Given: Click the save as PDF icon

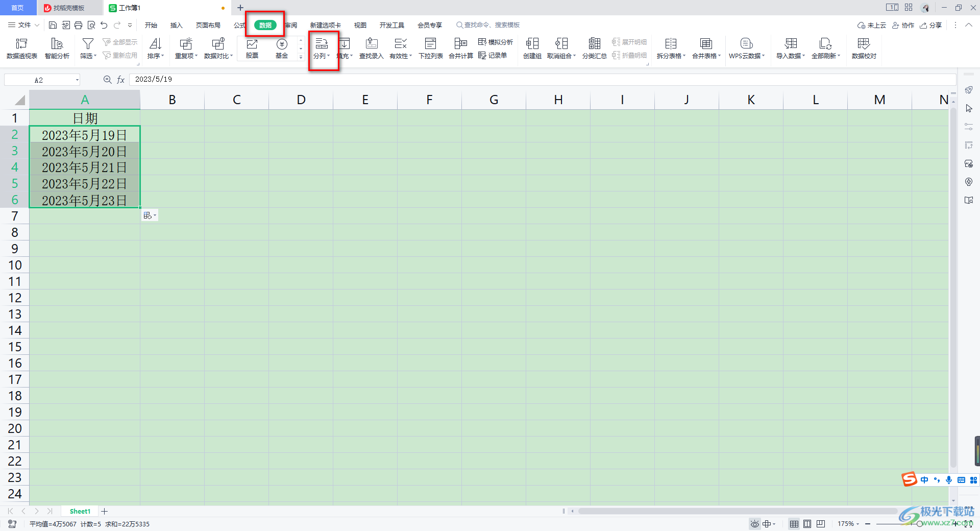Looking at the screenshot, I should pos(66,25).
